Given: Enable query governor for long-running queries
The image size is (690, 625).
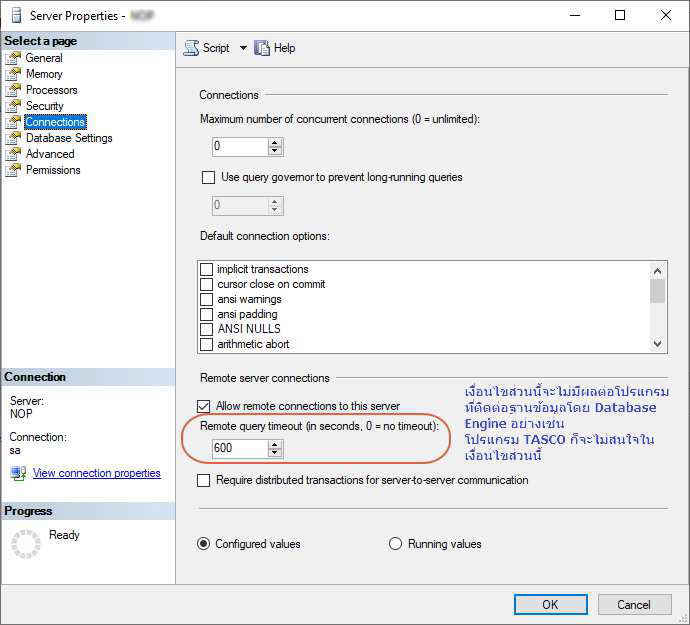Looking at the screenshot, I should click(x=208, y=178).
